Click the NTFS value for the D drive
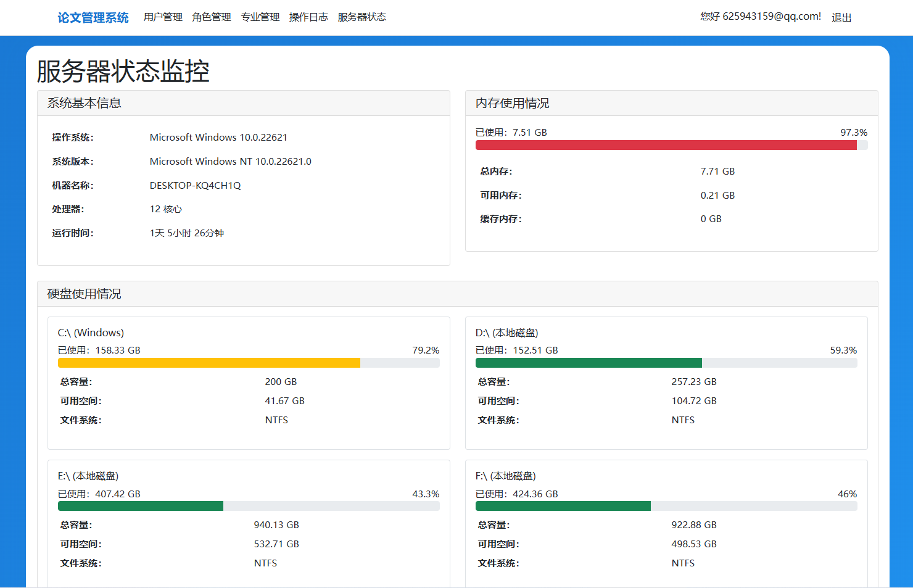The image size is (913, 588). (x=683, y=420)
